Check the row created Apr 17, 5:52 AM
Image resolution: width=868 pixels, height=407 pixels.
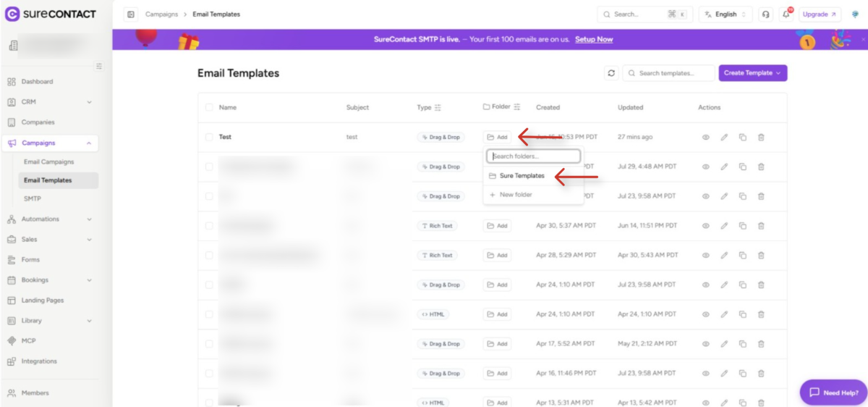click(x=209, y=344)
